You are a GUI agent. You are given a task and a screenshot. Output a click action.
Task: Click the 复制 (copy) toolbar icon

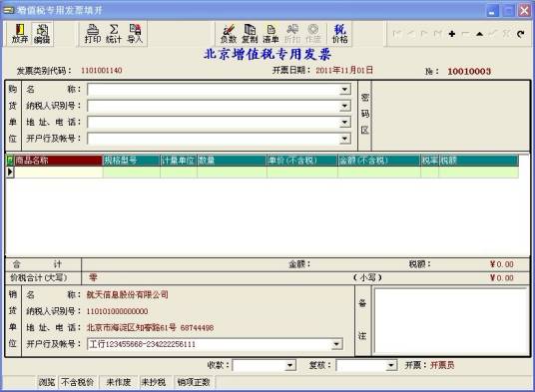click(x=250, y=34)
